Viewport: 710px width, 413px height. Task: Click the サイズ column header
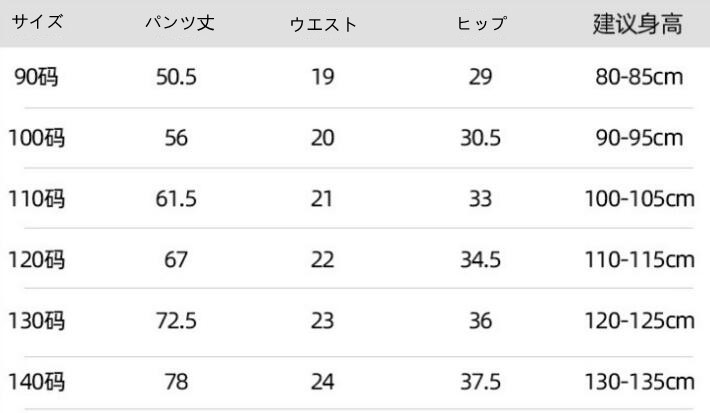pos(38,23)
